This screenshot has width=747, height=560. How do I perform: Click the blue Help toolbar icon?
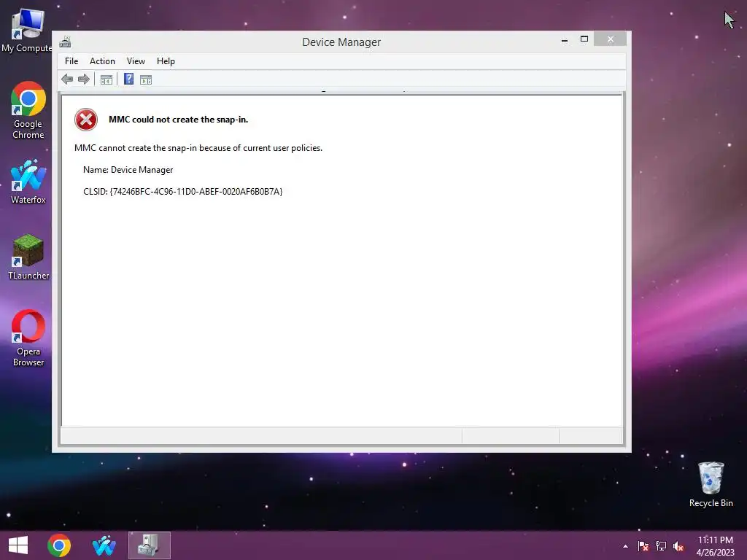click(128, 79)
